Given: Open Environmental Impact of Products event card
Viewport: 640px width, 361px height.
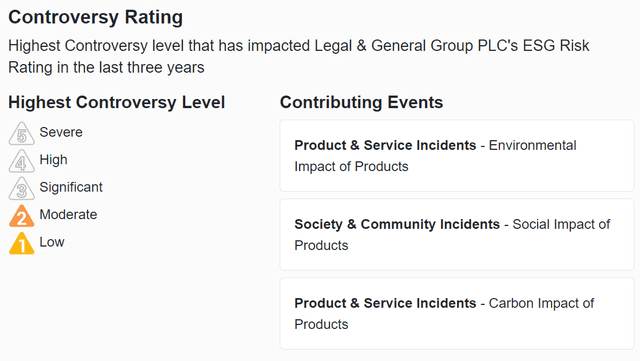Looking at the screenshot, I should pos(457,156).
